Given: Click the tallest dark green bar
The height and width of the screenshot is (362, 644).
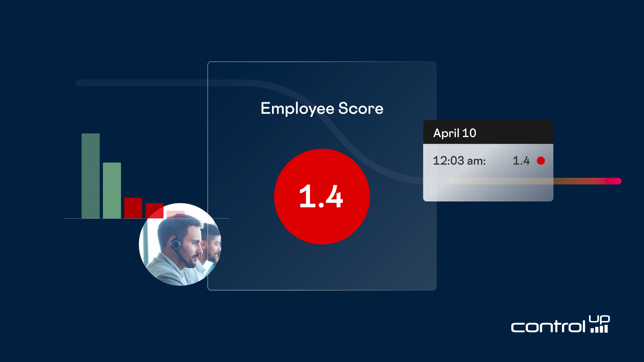Looking at the screenshot, I should 91,176.
